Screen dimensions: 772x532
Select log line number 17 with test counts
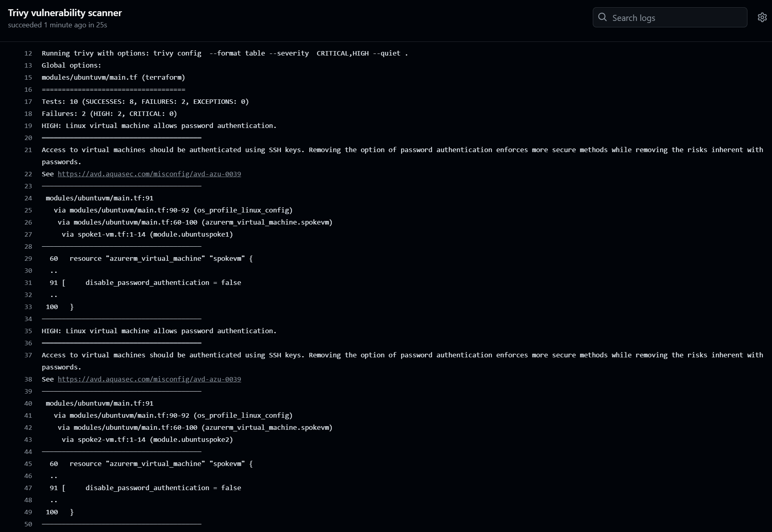[x=28, y=101]
